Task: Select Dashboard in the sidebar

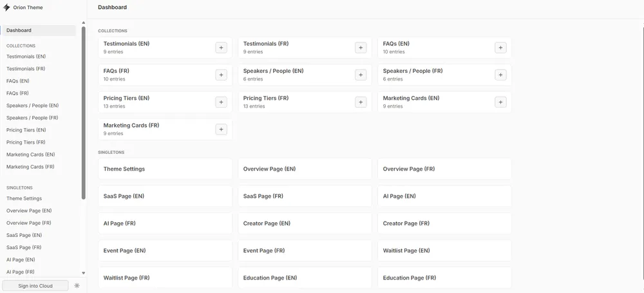Action: [x=39, y=30]
